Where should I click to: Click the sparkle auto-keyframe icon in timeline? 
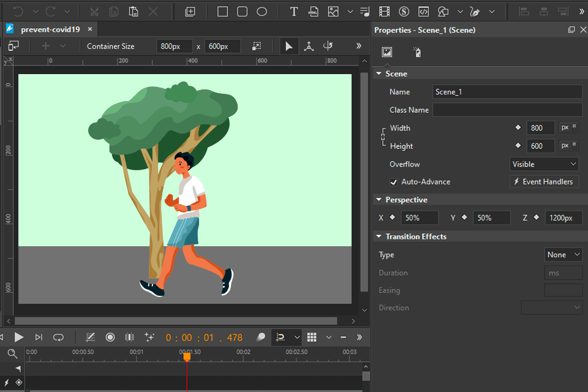(x=149, y=337)
